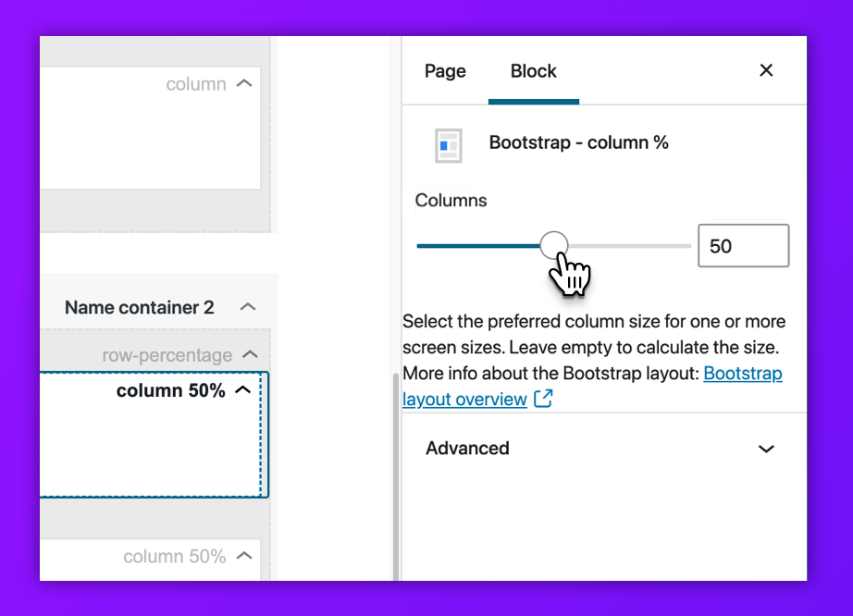This screenshot has width=853, height=616.
Task: Click the Bootstrap - column % block title
Action: [579, 142]
